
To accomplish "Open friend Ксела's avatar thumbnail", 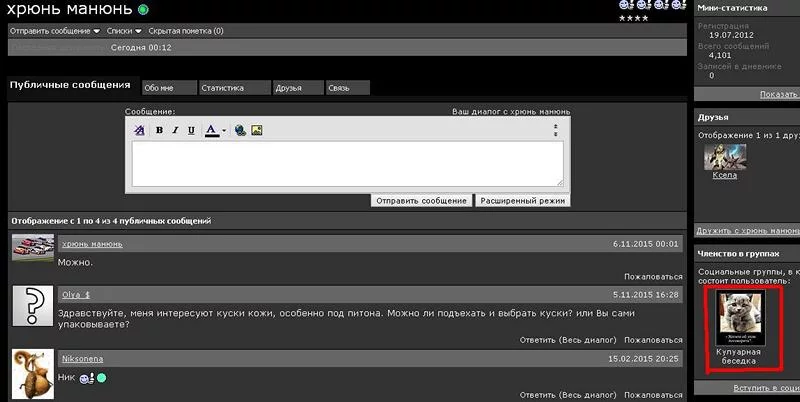I will tap(725, 157).
